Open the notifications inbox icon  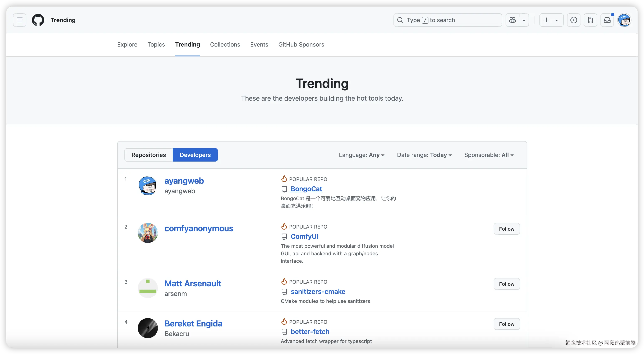(607, 20)
